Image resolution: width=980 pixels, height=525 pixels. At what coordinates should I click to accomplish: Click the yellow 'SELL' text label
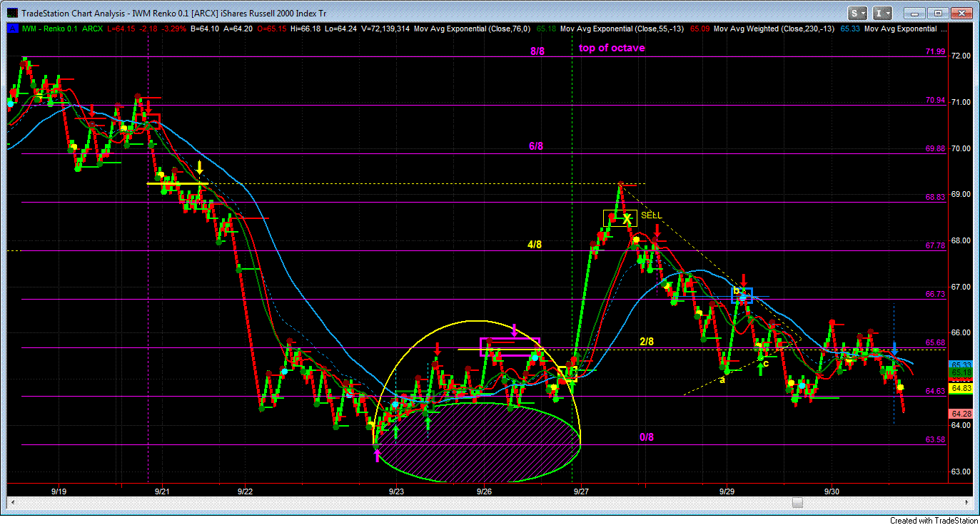pyautogui.click(x=651, y=215)
